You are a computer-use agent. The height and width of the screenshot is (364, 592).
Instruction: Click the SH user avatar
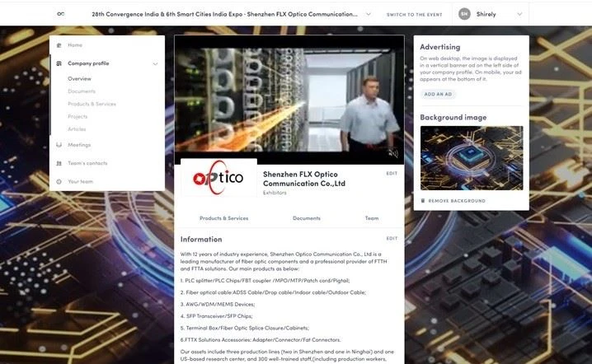pyautogui.click(x=464, y=14)
